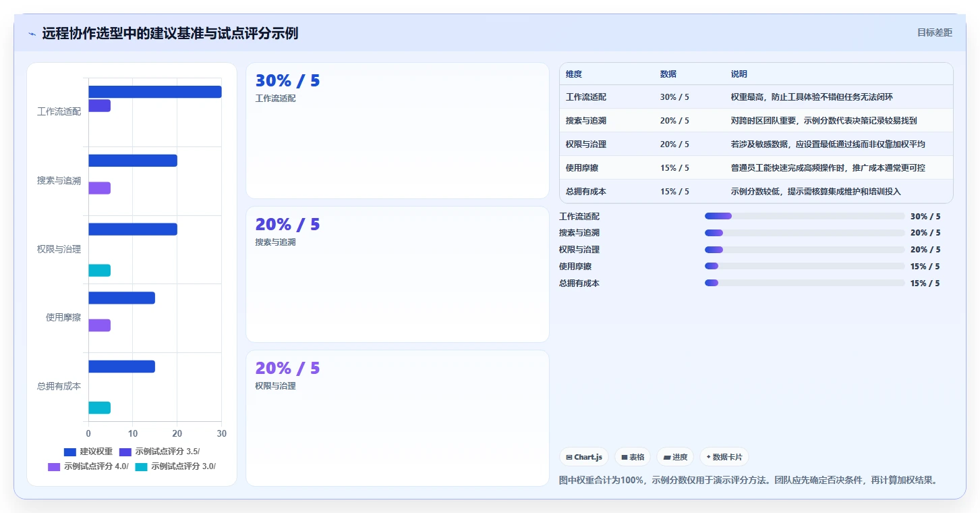Open the 20% / 5 权限与治理 data card
This screenshot has width=980, height=513.
coord(397,418)
